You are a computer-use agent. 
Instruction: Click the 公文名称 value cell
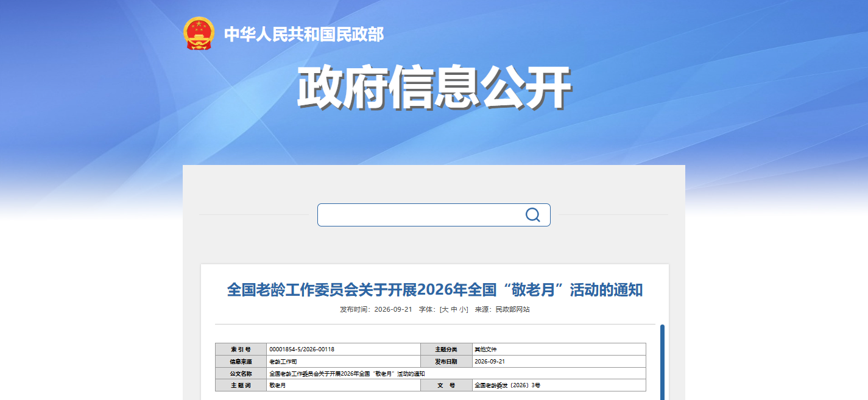point(456,374)
